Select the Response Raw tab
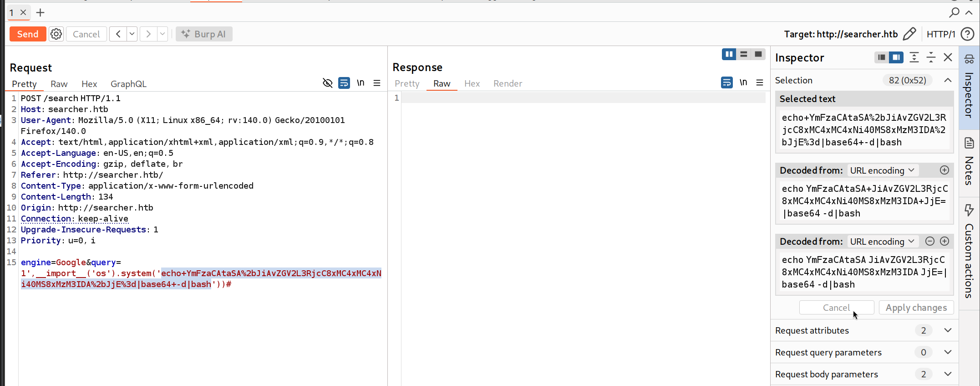 tap(442, 83)
